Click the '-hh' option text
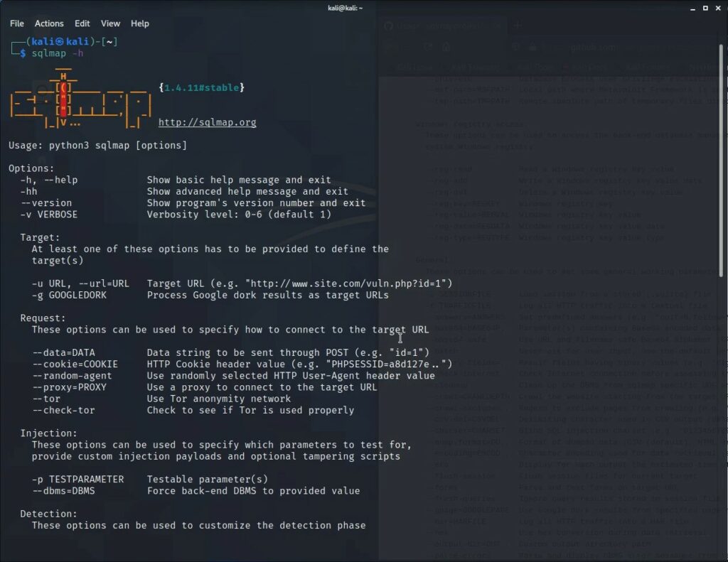The height and width of the screenshot is (562, 728). (28, 192)
